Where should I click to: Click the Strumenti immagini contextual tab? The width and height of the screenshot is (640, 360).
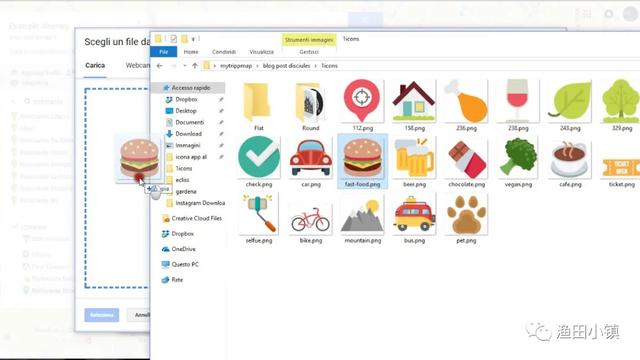click(x=309, y=40)
